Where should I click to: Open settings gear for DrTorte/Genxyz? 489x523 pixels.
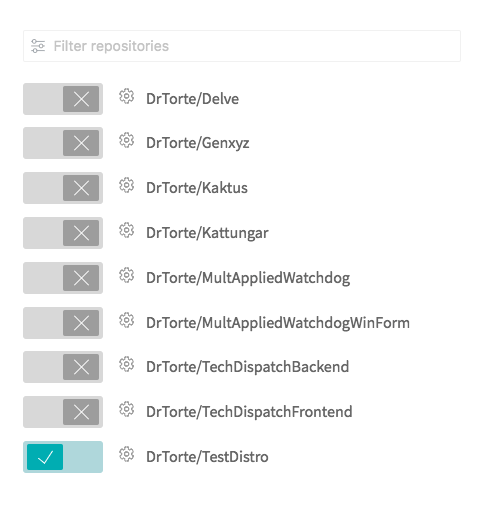(x=126, y=140)
